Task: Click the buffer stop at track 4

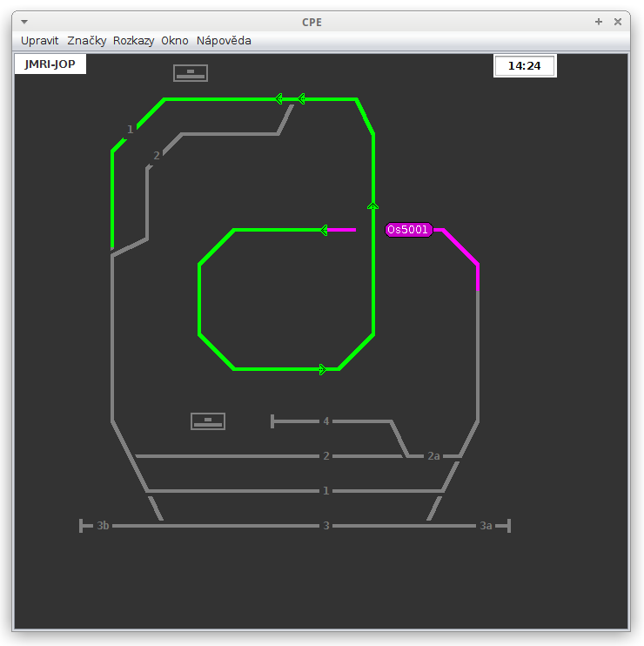Action: pos(272,421)
